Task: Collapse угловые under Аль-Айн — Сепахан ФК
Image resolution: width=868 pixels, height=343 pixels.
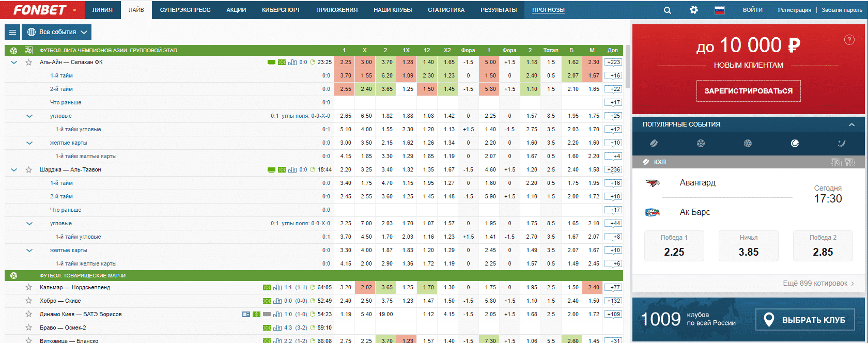Action: 29,116
